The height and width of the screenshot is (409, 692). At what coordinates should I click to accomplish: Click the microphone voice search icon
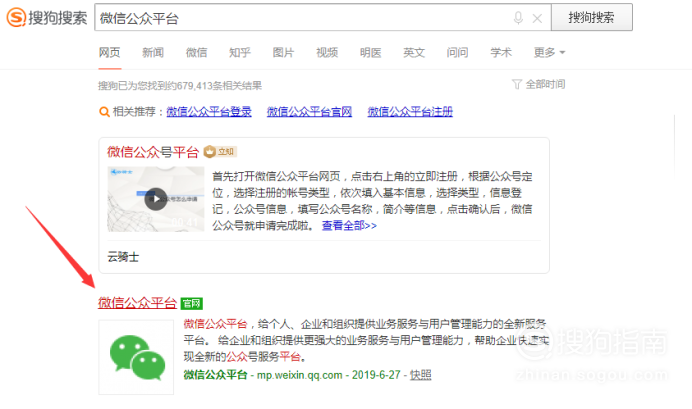[x=518, y=18]
